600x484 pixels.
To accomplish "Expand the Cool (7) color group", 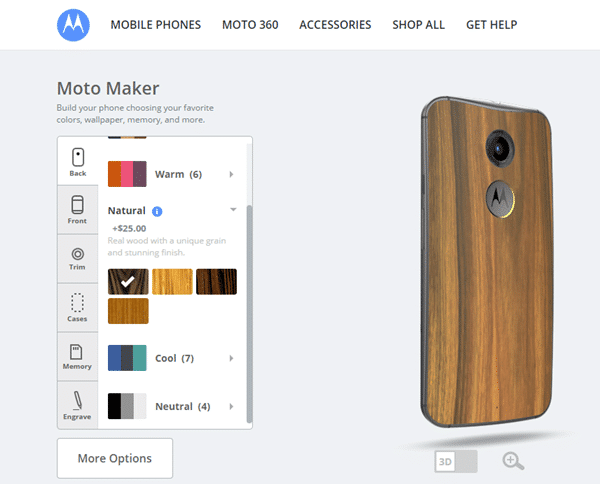I will [x=172, y=358].
